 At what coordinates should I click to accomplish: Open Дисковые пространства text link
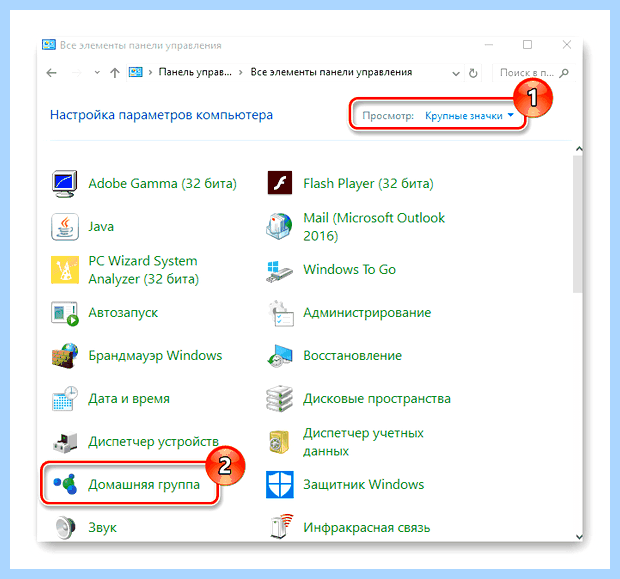(377, 399)
